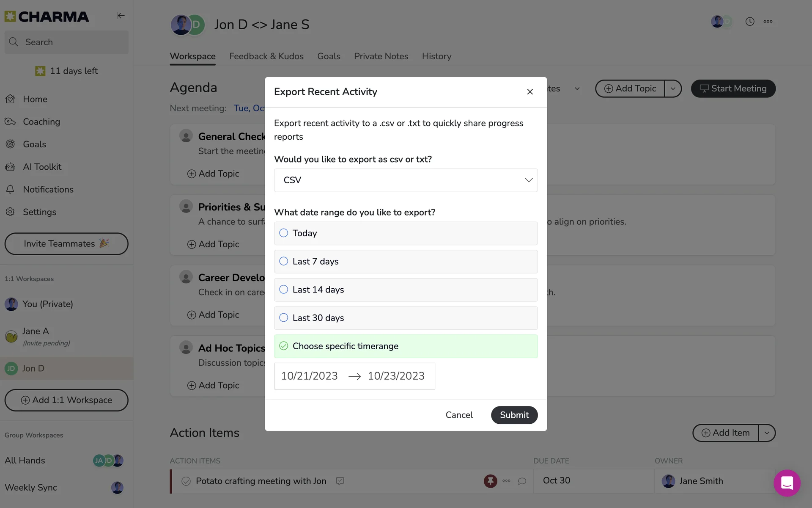
Task: Click the three-dots workspace options icon
Action: coord(768,22)
